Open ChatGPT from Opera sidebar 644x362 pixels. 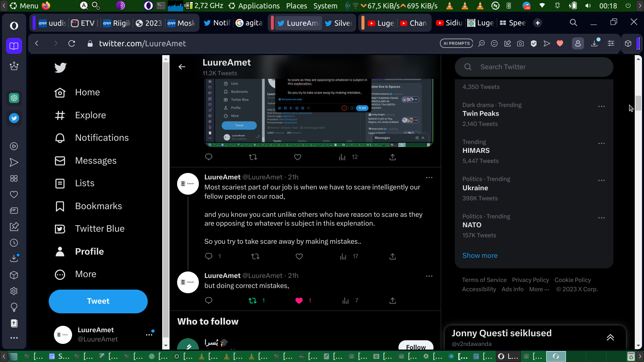tap(14, 98)
